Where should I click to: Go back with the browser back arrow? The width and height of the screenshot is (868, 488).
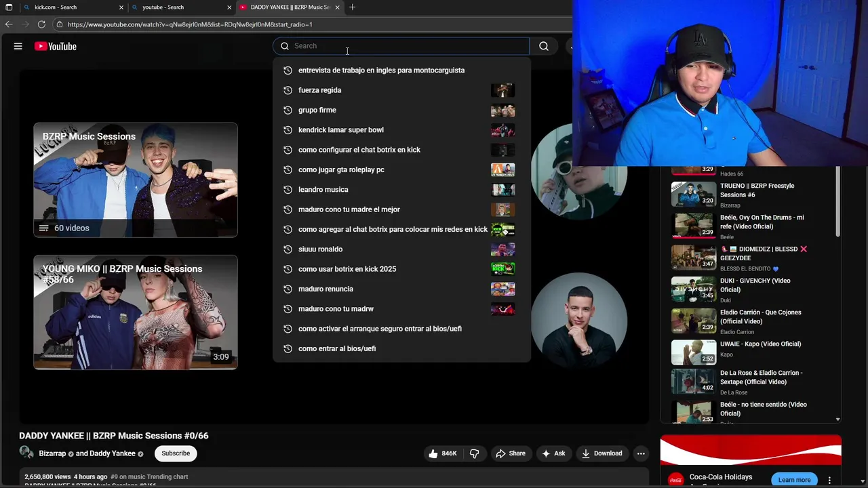pos(9,24)
